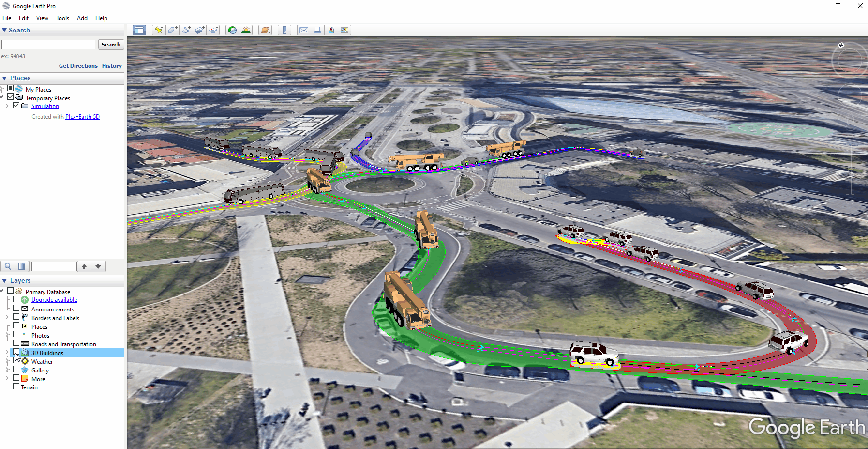Click the Add Image Overlay tool
This screenshot has height=449, width=868.
(x=200, y=30)
